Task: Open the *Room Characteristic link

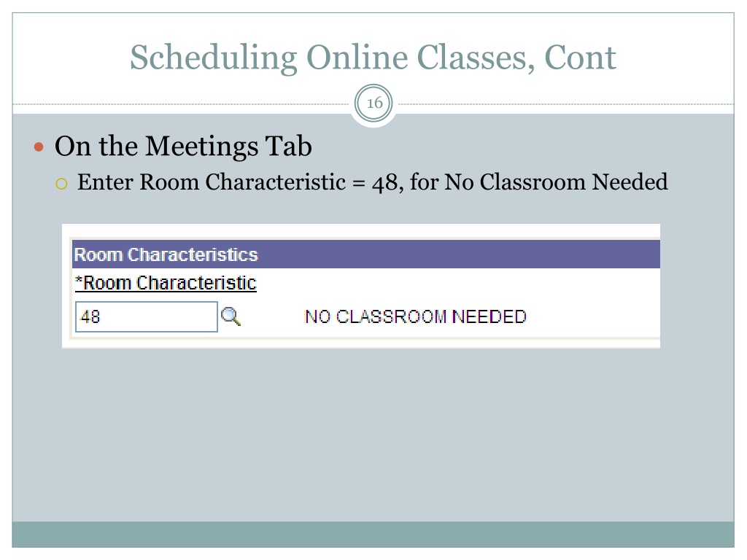Action: 166,283
